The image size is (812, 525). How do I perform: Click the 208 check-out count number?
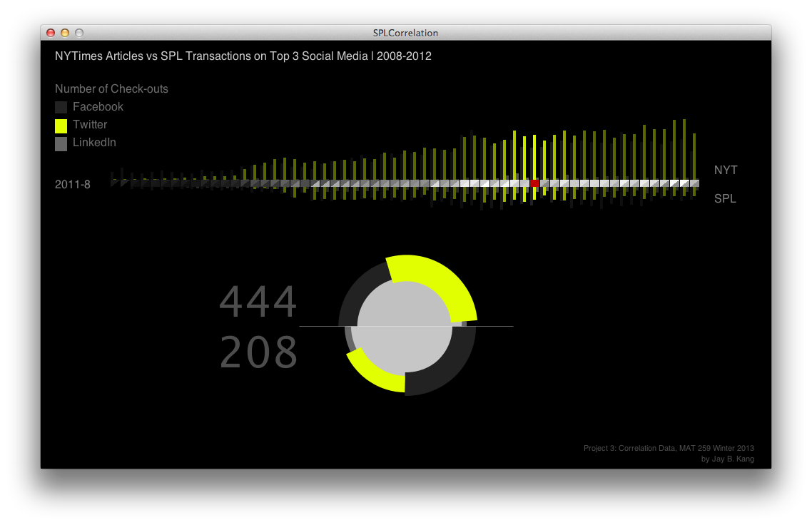click(258, 352)
